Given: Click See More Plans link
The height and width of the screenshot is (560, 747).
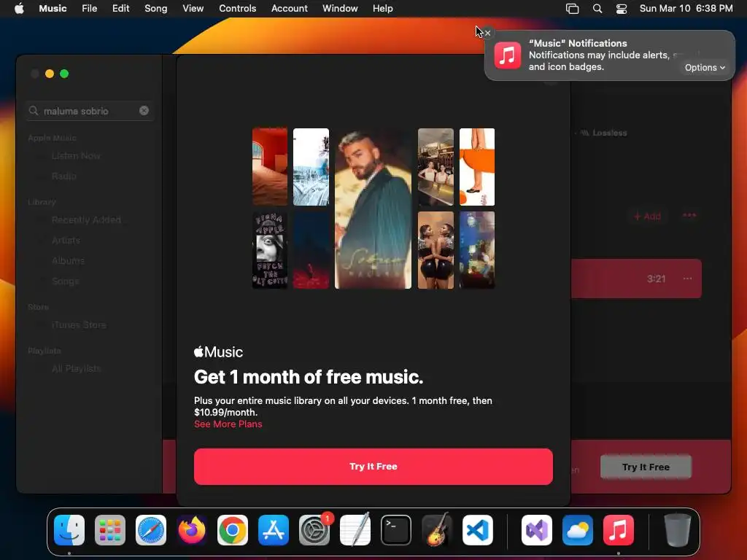Looking at the screenshot, I should [228, 424].
